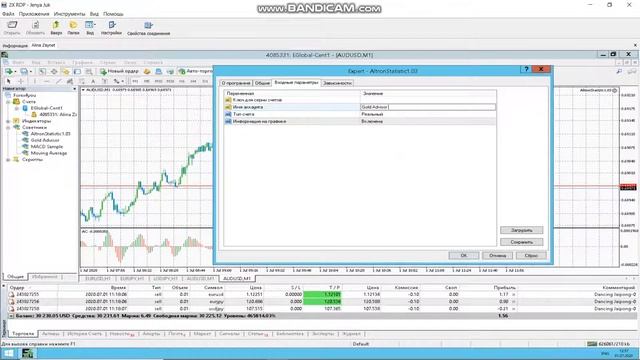Select the M1 timeframe button

pyautogui.click(x=135, y=81)
